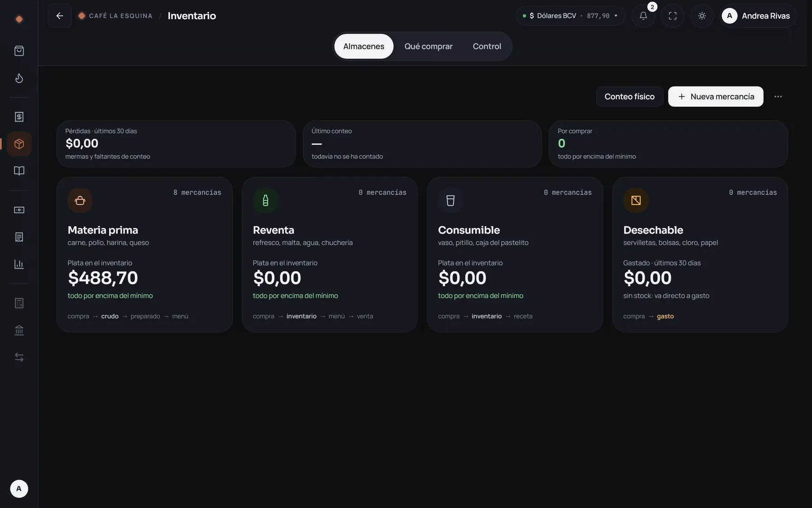Open the Dólares BCV currency dropdown
The image size is (812, 508).
click(570, 16)
